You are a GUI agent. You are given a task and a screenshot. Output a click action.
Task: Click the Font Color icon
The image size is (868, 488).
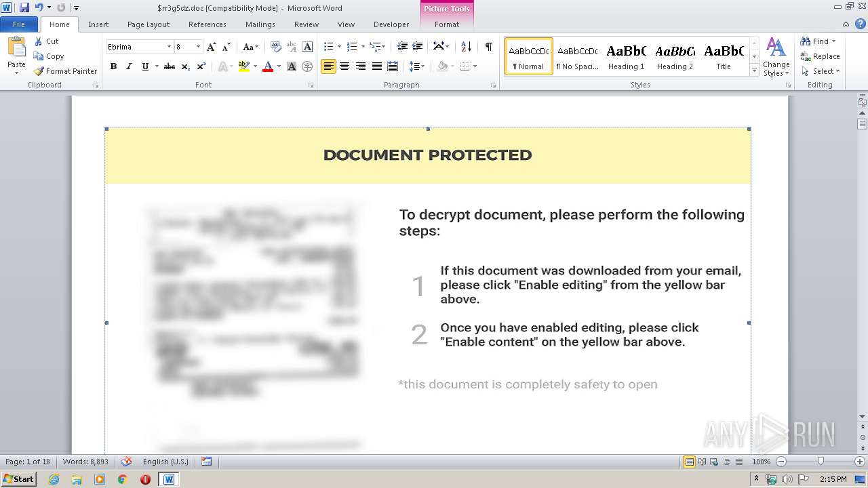pos(268,66)
